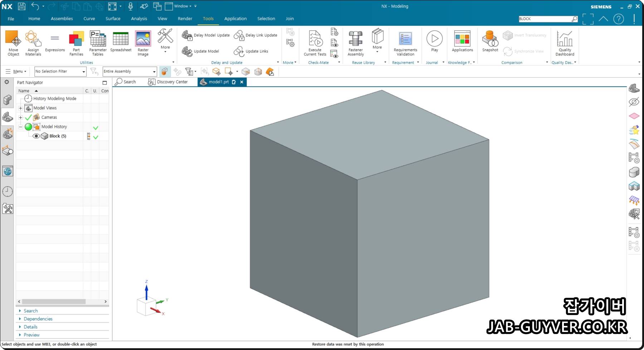644x350 pixels.
Task: Insert a Raster Image
Action: [x=143, y=43]
